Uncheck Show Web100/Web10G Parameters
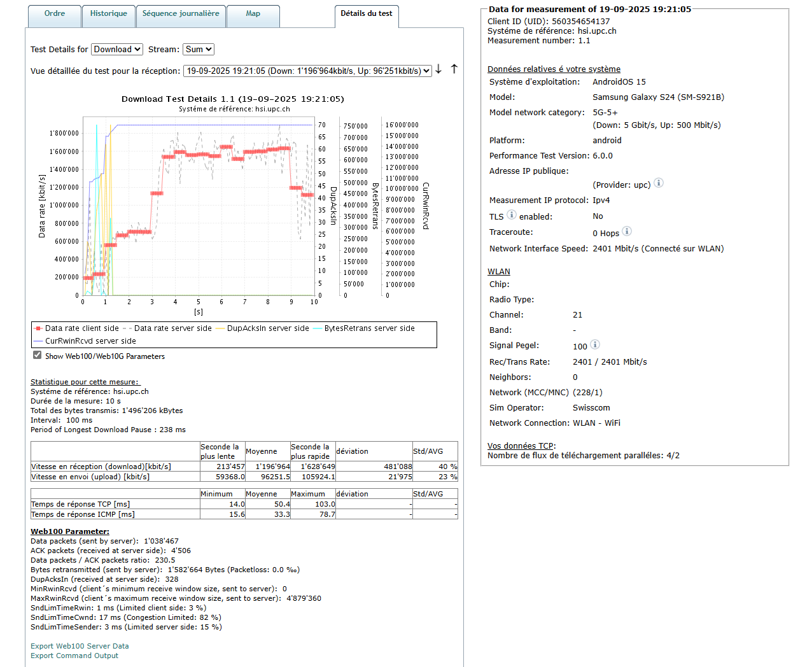Viewport: 812px width, 667px height. 38,355
